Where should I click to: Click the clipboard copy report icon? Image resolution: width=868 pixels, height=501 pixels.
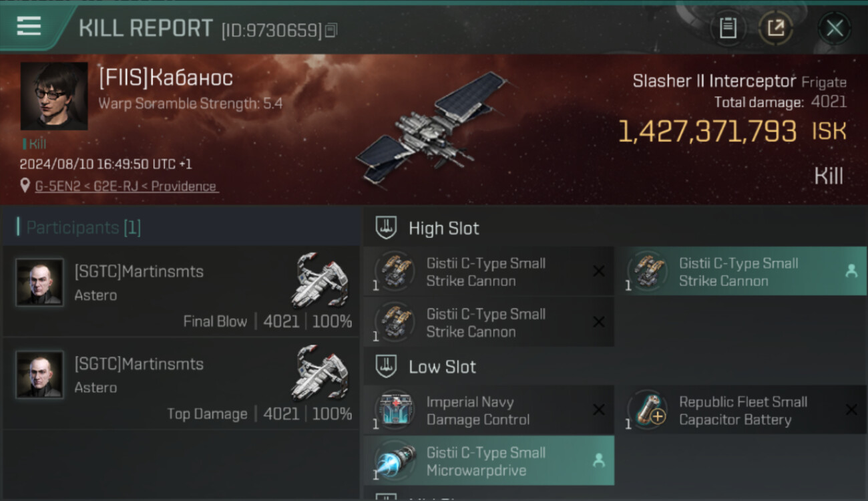coord(728,28)
